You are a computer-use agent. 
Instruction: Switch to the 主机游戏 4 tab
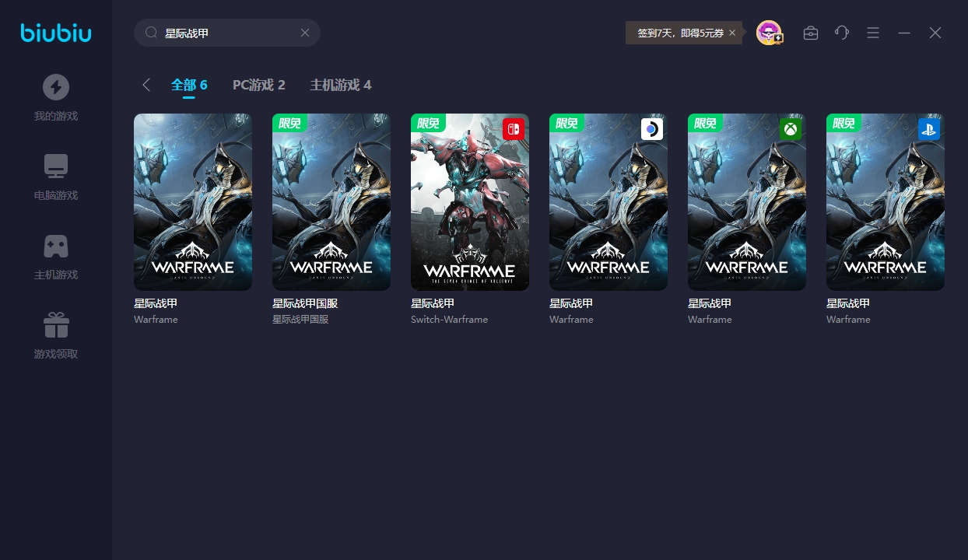(x=340, y=85)
